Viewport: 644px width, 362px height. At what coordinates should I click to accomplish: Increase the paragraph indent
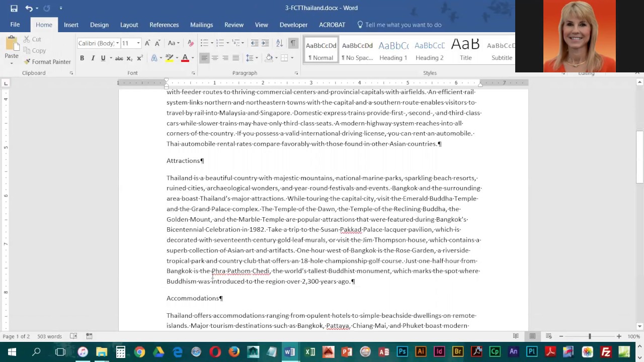tap(265, 43)
